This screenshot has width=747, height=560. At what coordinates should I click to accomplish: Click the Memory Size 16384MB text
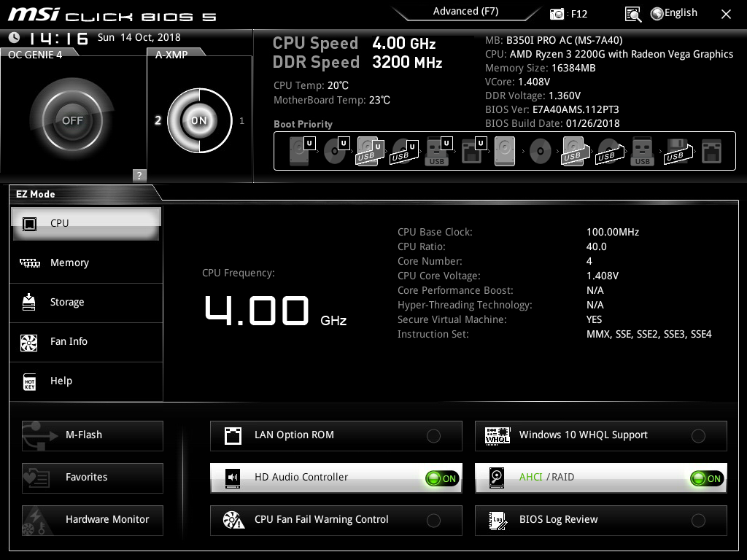[541, 68]
